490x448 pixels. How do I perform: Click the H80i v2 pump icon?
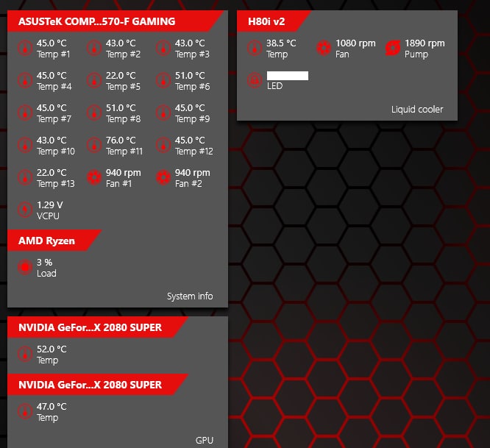393,48
